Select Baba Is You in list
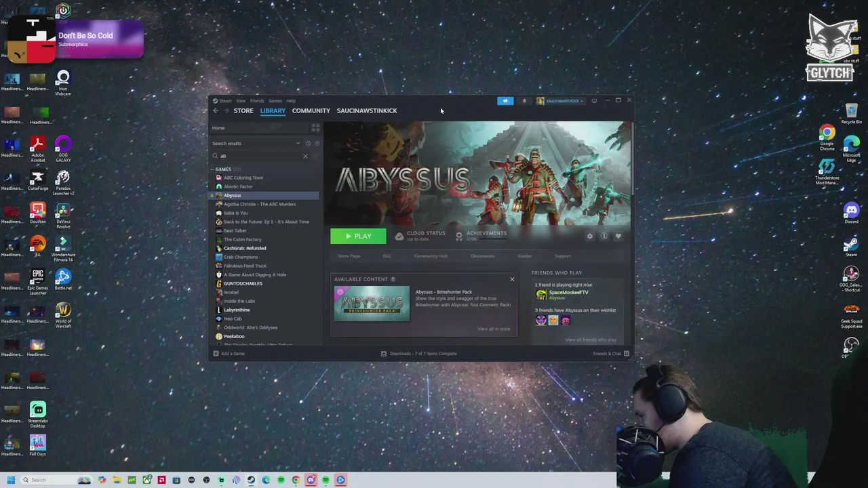 [235, 213]
